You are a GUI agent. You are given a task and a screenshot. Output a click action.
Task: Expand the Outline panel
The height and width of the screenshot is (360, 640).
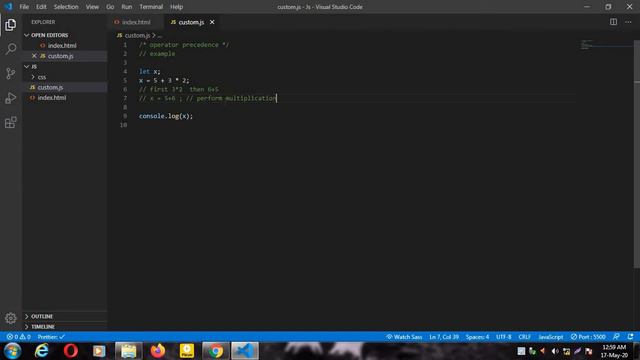click(x=42, y=316)
